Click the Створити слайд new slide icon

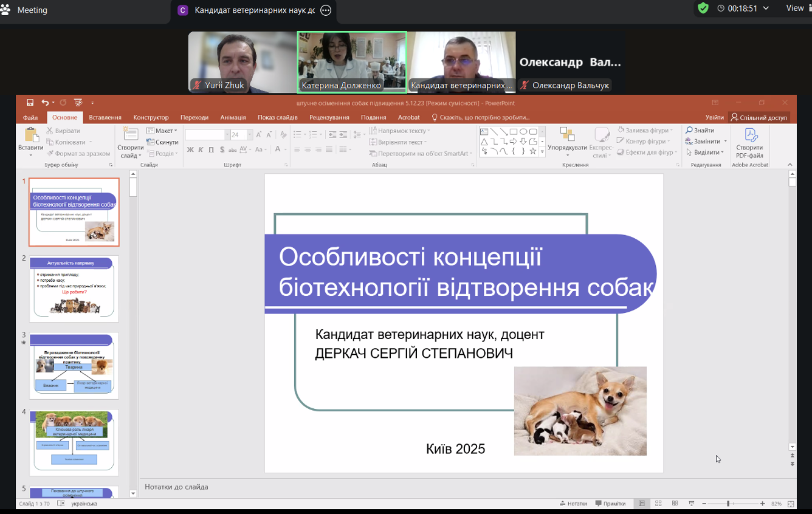click(130, 135)
